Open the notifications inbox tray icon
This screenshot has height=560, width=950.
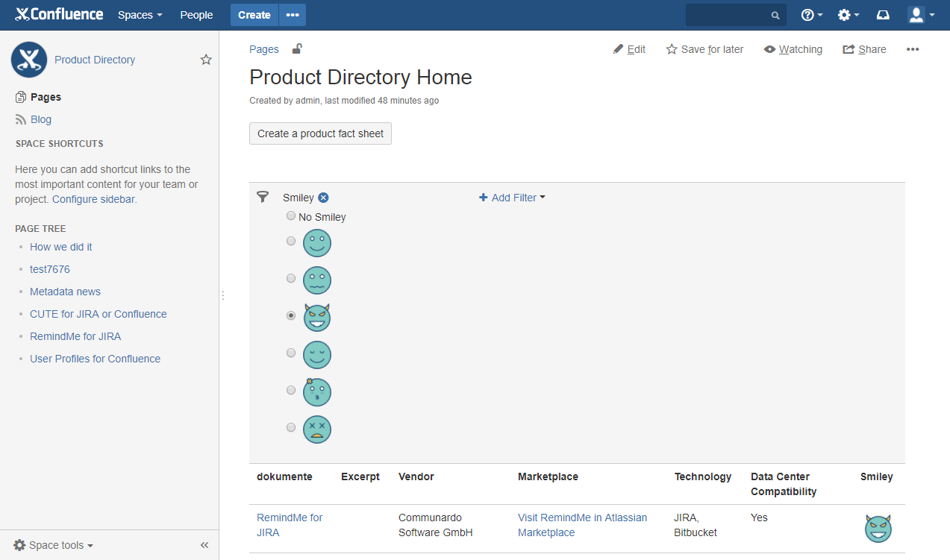(883, 15)
